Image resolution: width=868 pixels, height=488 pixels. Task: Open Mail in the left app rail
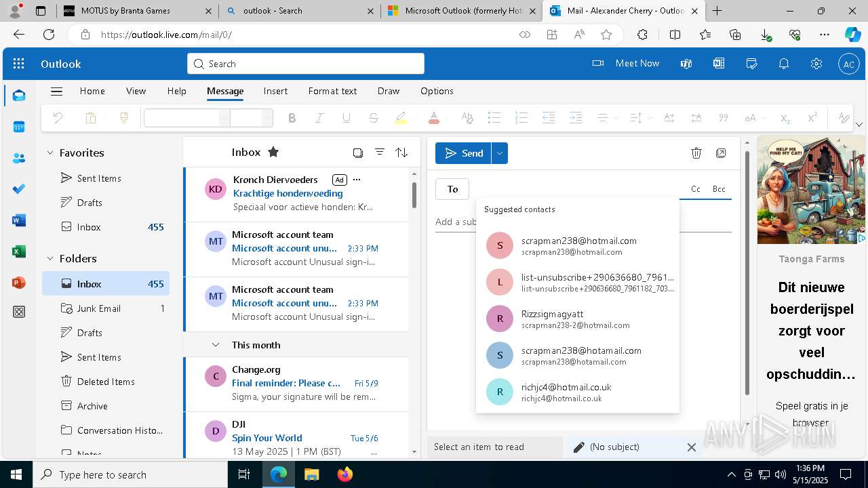(19, 96)
